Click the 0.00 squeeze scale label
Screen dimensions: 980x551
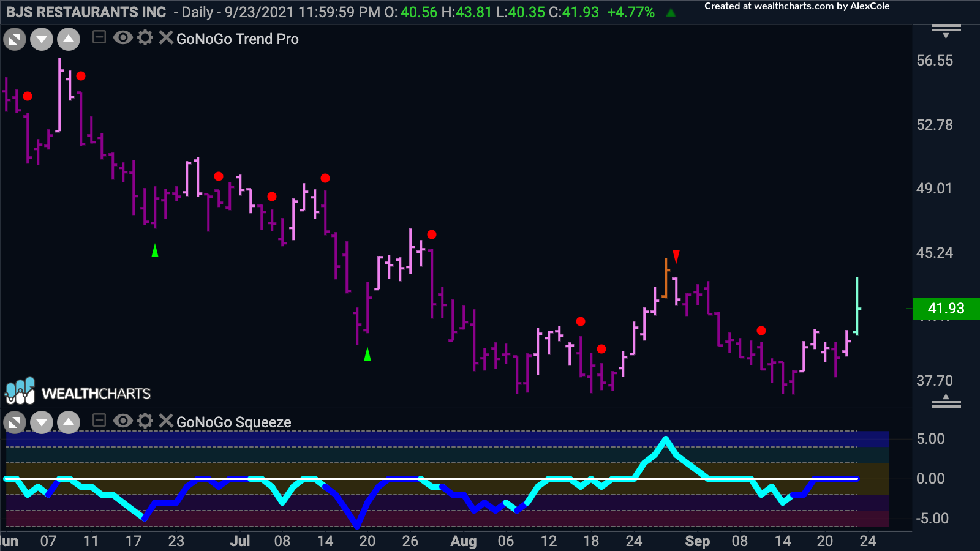(930, 479)
